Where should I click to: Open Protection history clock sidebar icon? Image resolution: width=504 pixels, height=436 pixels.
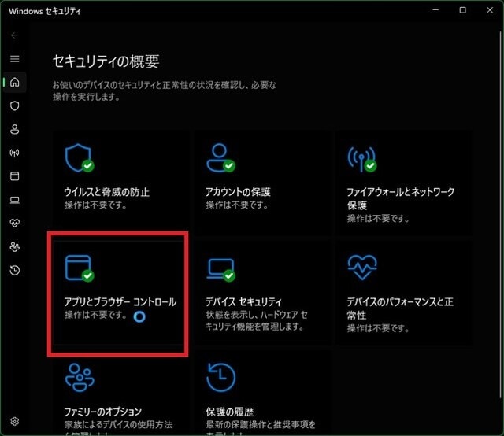[x=15, y=270]
